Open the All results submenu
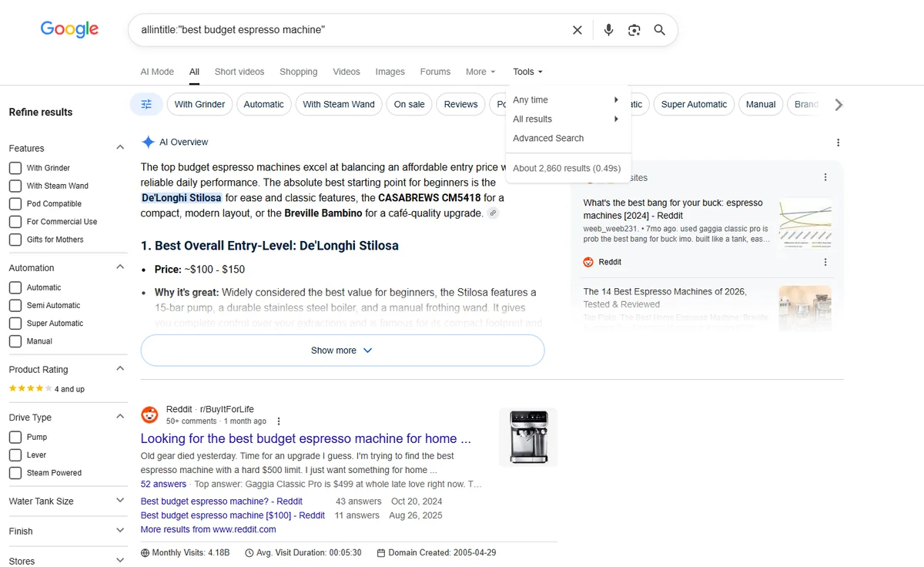The height and width of the screenshot is (567, 924). coord(567,119)
